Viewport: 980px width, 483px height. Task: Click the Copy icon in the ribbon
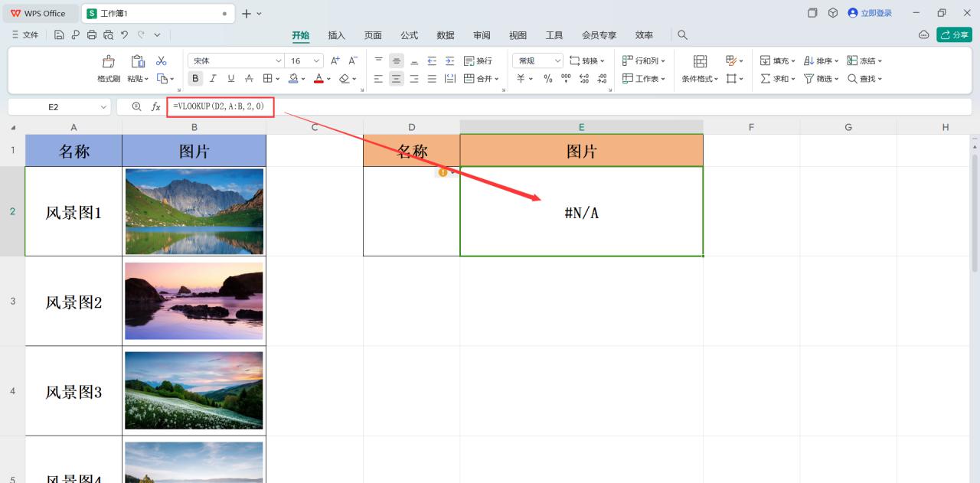point(162,78)
